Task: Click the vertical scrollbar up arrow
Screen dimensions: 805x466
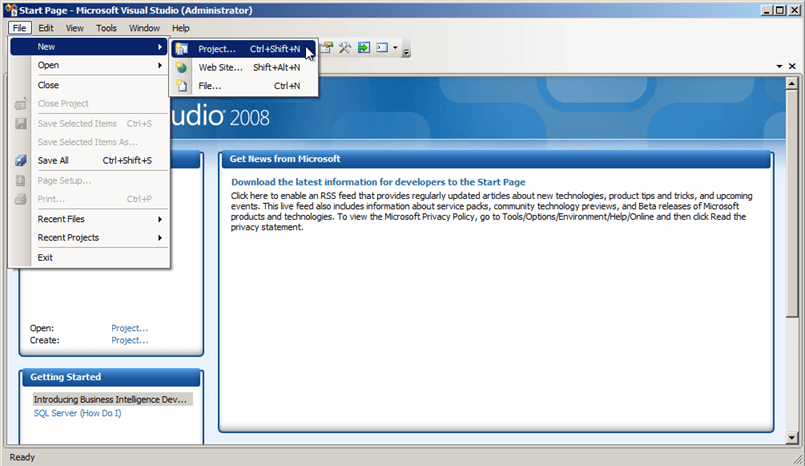Action: pyautogui.click(x=792, y=83)
